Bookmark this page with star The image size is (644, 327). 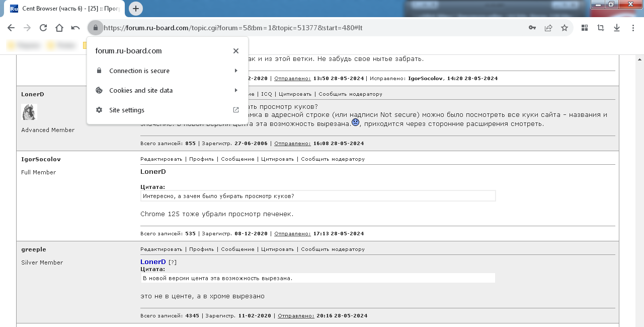point(565,28)
